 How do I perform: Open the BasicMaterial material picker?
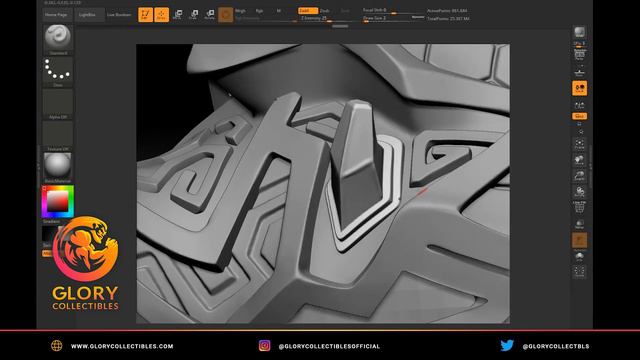tap(58, 168)
